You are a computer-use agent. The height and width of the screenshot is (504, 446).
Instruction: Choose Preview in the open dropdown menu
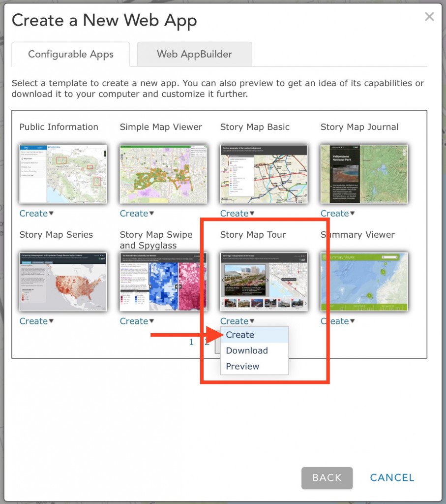[x=254, y=366]
